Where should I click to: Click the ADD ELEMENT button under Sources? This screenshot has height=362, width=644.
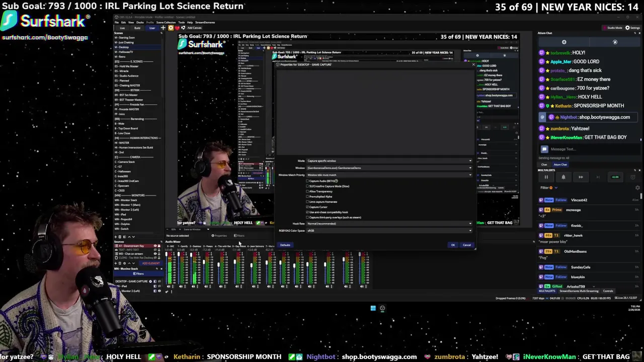tap(151, 263)
